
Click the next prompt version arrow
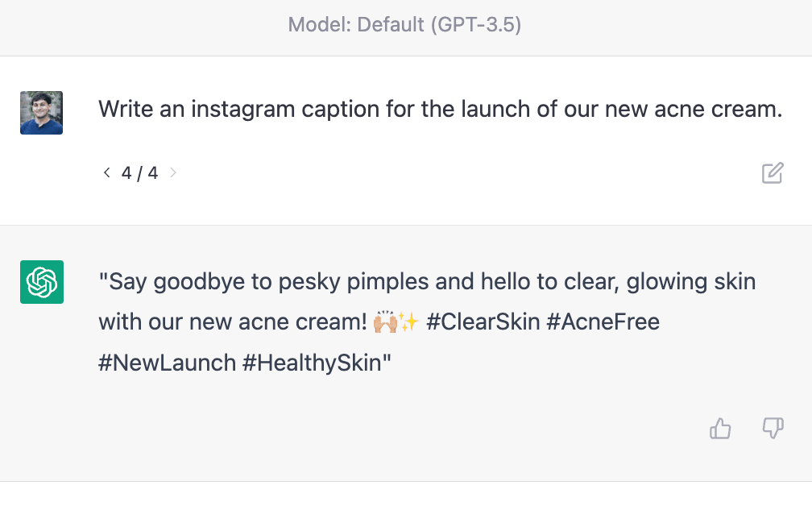(x=173, y=172)
